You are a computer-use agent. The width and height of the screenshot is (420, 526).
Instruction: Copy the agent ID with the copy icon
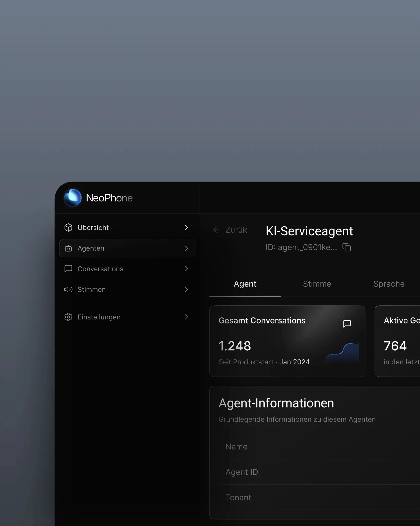tap(347, 247)
